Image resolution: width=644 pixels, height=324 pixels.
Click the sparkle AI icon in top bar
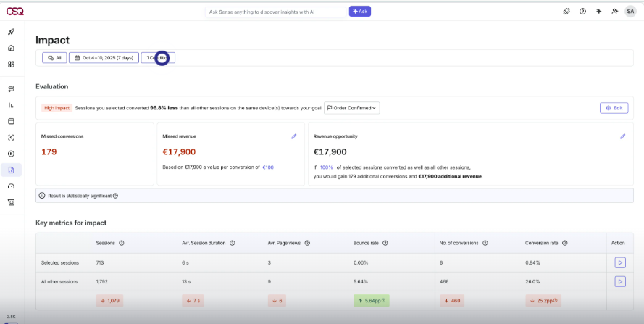point(599,12)
